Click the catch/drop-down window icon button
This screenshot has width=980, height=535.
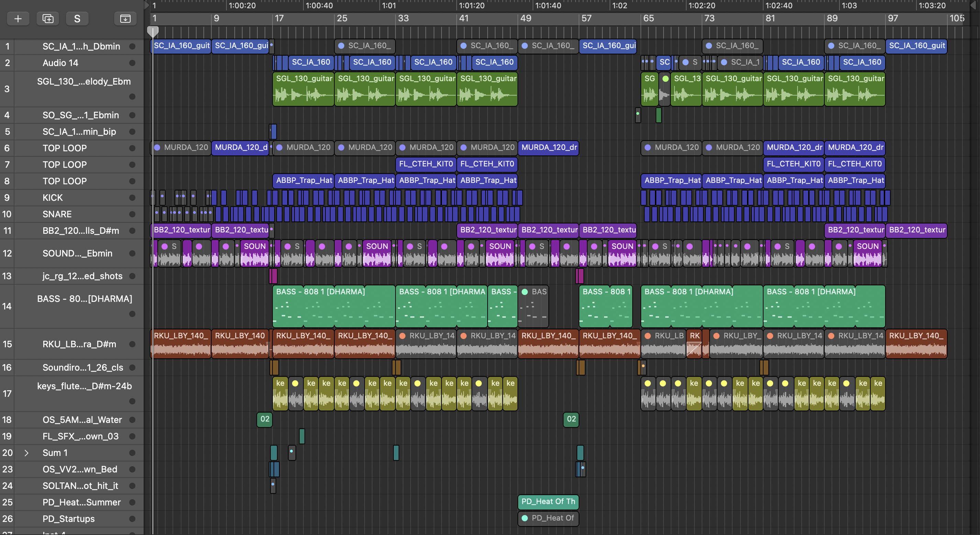(x=125, y=19)
